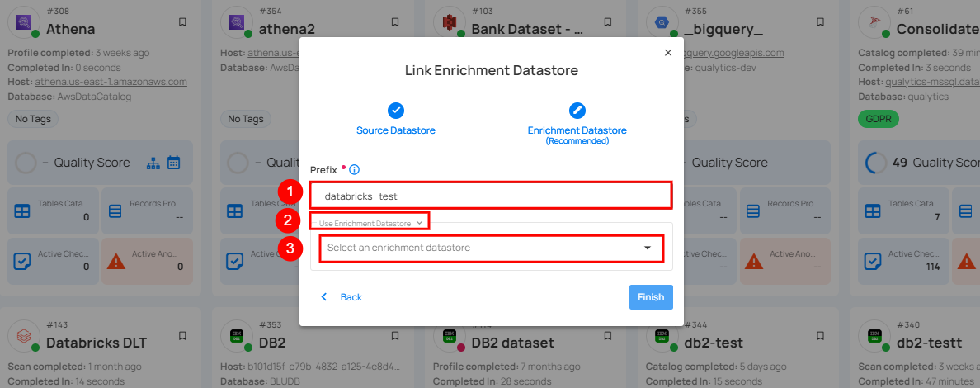The height and width of the screenshot is (388, 980).
Task: Click the Enrichment Datastore step pencil icon
Action: tap(577, 111)
